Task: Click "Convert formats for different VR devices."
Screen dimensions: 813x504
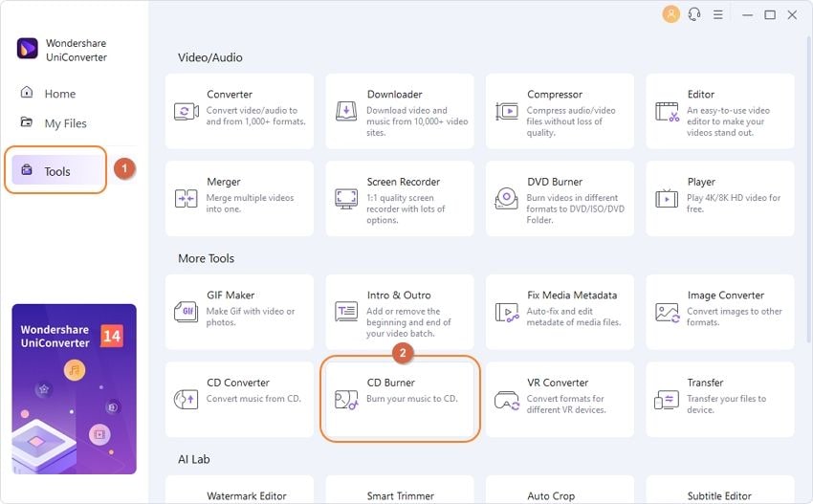Action: (x=566, y=404)
